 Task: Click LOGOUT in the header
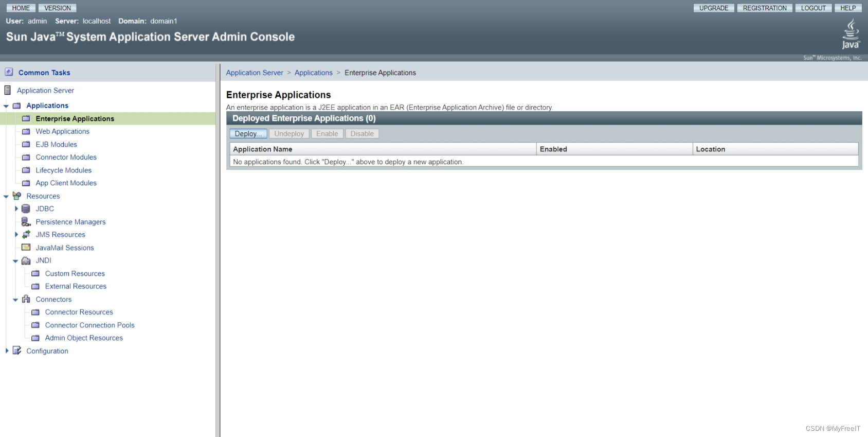click(x=813, y=8)
